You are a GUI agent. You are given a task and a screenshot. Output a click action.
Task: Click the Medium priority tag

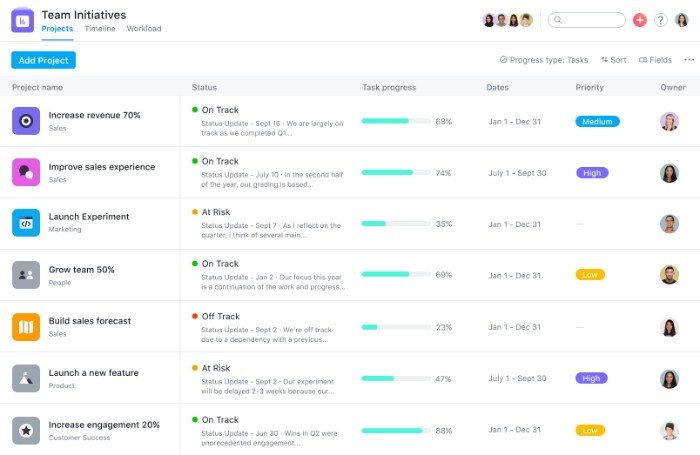pos(597,122)
